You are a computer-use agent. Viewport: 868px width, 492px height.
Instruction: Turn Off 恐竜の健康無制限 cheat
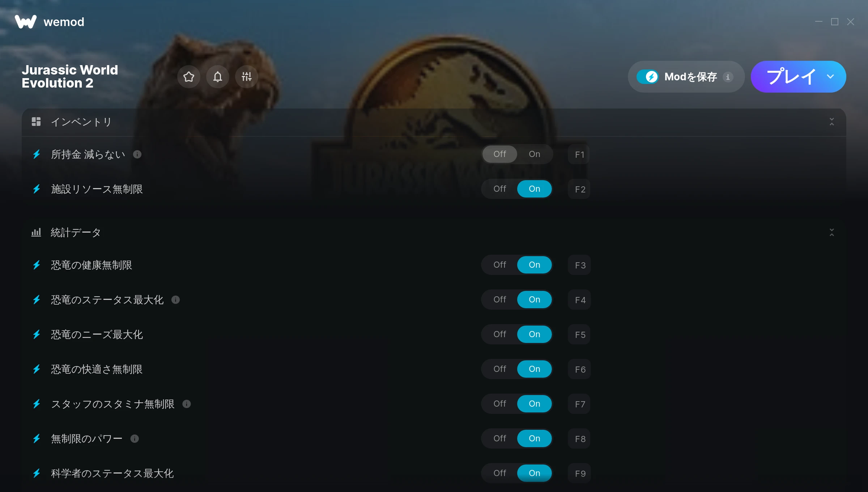coord(500,265)
